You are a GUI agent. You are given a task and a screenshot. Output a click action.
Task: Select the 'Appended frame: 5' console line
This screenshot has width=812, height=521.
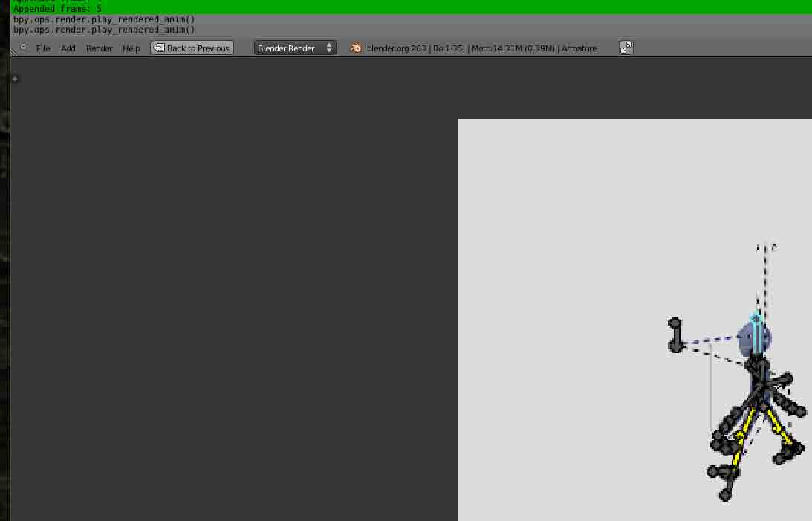tap(57, 9)
